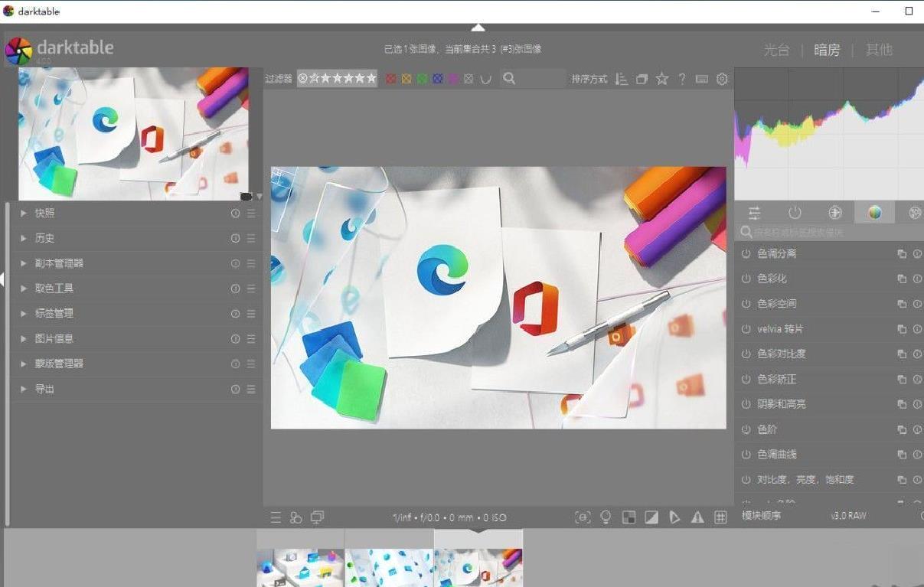Image resolution: width=924 pixels, height=587 pixels.
Task: Click the image grouping icon in top toolbar
Action: pos(642,79)
